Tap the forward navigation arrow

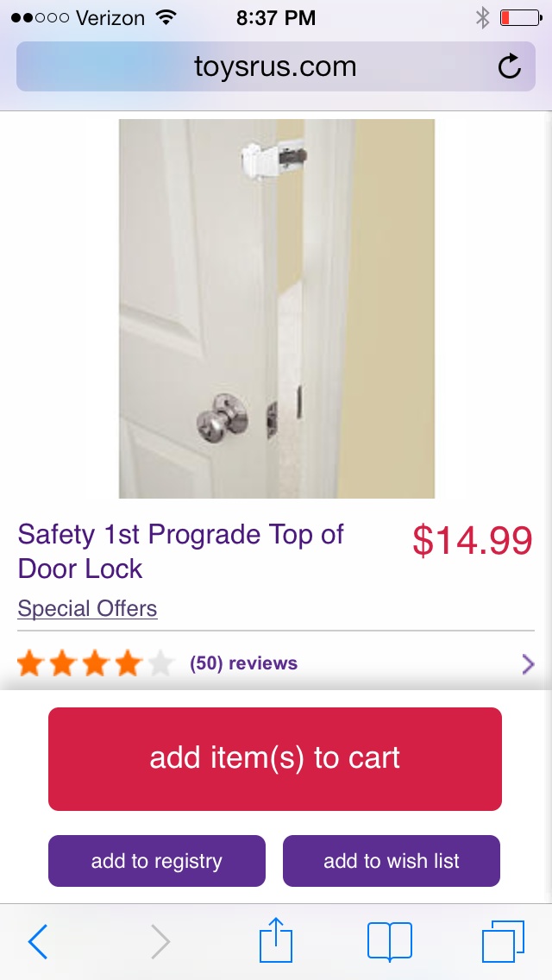click(160, 942)
